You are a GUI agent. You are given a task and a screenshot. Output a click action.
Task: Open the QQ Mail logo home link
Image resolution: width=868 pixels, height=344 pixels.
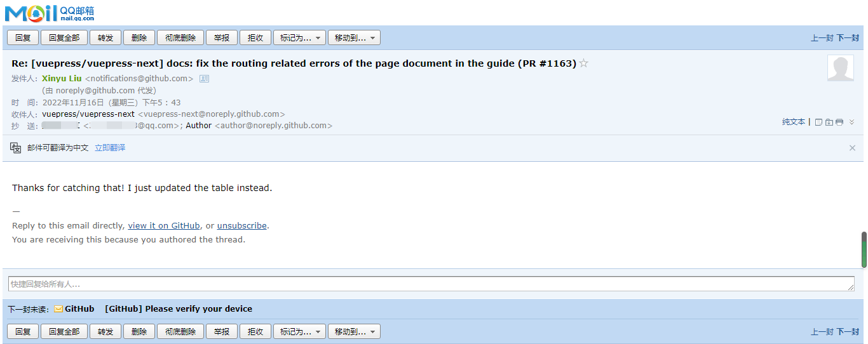point(50,13)
